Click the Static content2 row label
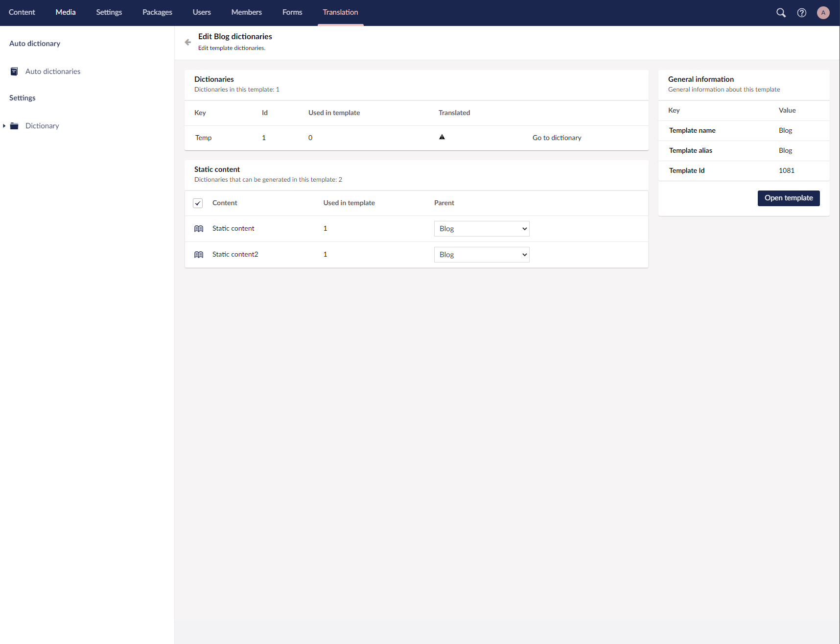Image resolution: width=840 pixels, height=644 pixels. point(235,255)
